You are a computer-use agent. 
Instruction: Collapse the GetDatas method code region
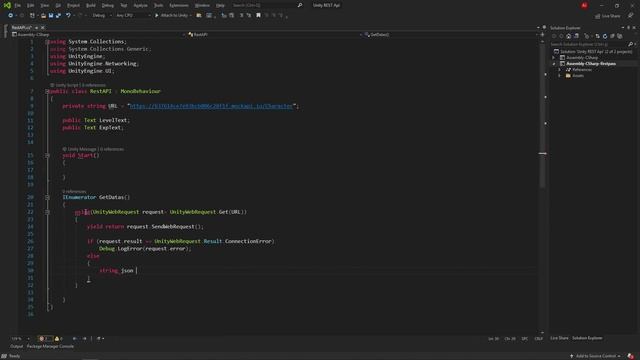click(47, 197)
